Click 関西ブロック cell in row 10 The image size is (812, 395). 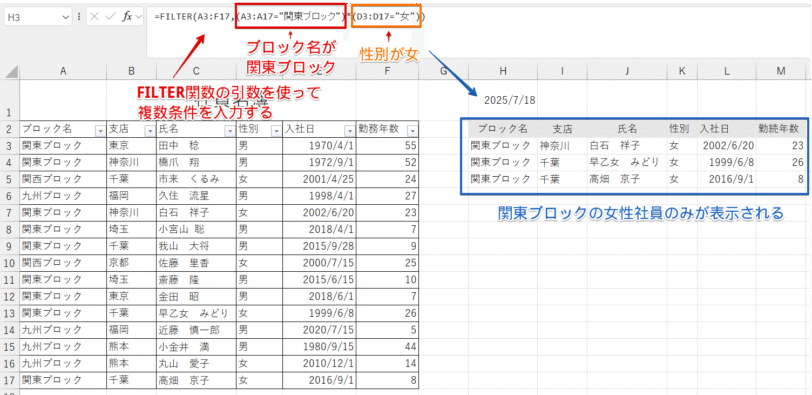click(63, 263)
